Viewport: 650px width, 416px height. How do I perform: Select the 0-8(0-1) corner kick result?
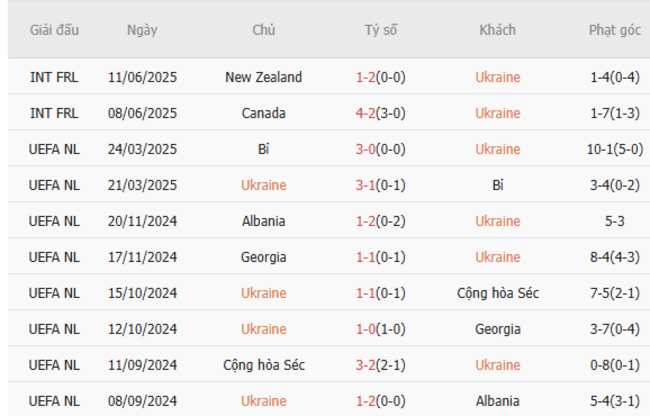coord(614,365)
